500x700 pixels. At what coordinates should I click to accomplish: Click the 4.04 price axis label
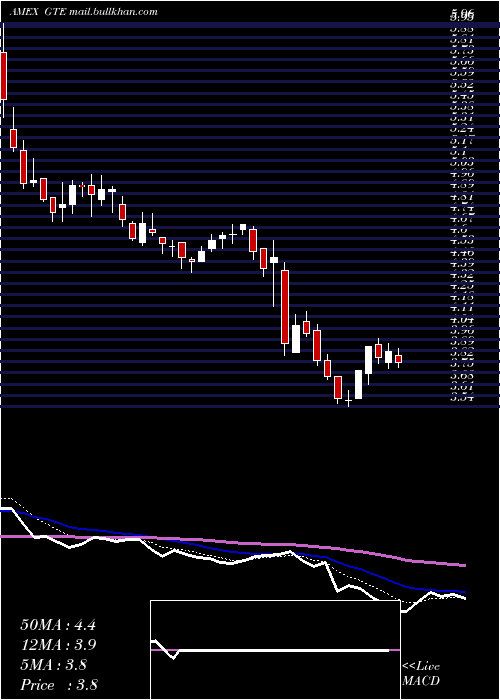pyautogui.click(x=462, y=320)
